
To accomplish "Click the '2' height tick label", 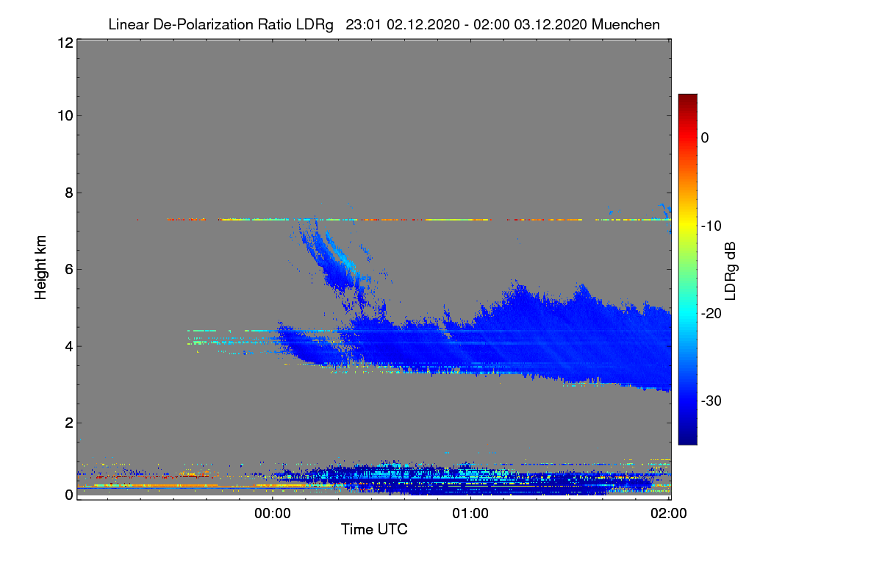I will [68, 423].
